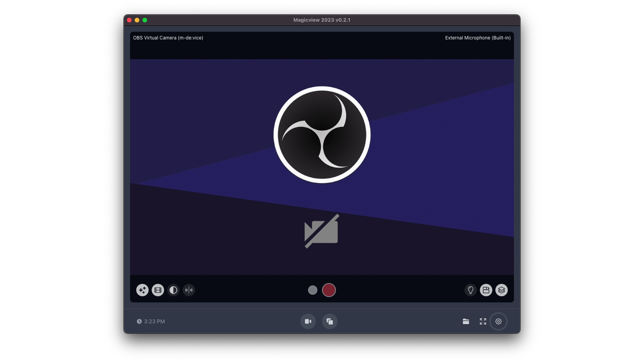Capture a snapshot with the gray circle
This screenshot has width=644, height=362.
point(312,290)
